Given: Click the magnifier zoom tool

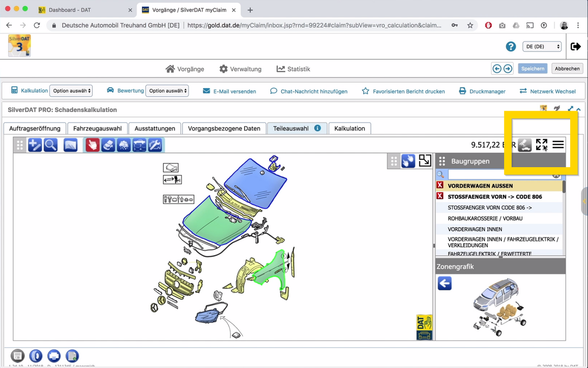Looking at the screenshot, I should 51,145.
